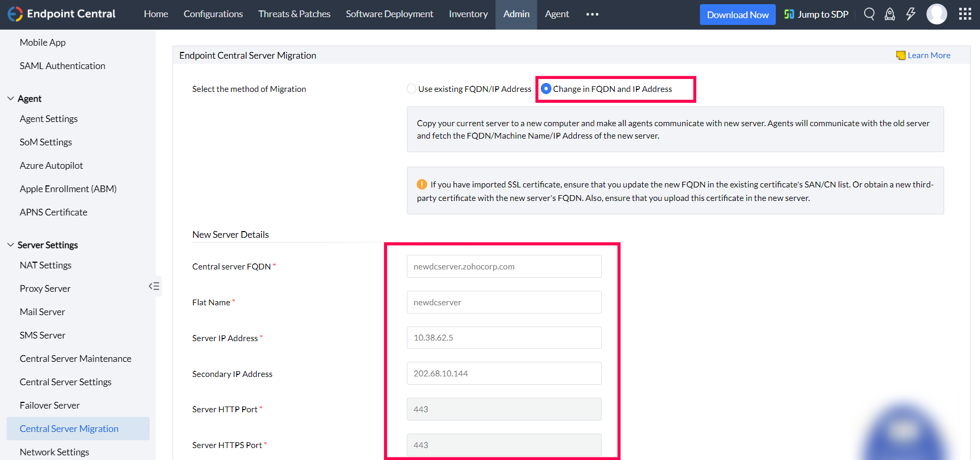Viewport: 980px width, 460px height.
Task: Open Apple Enrollment (ABM)
Action: click(68, 189)
